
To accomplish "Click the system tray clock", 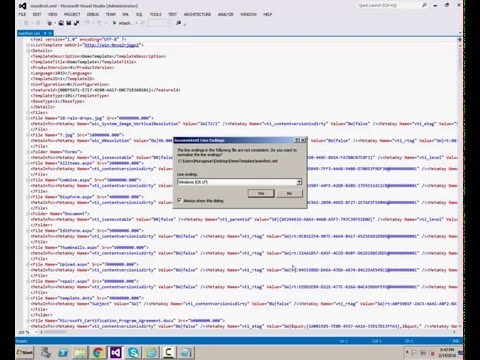I will (x=446, y=352).
